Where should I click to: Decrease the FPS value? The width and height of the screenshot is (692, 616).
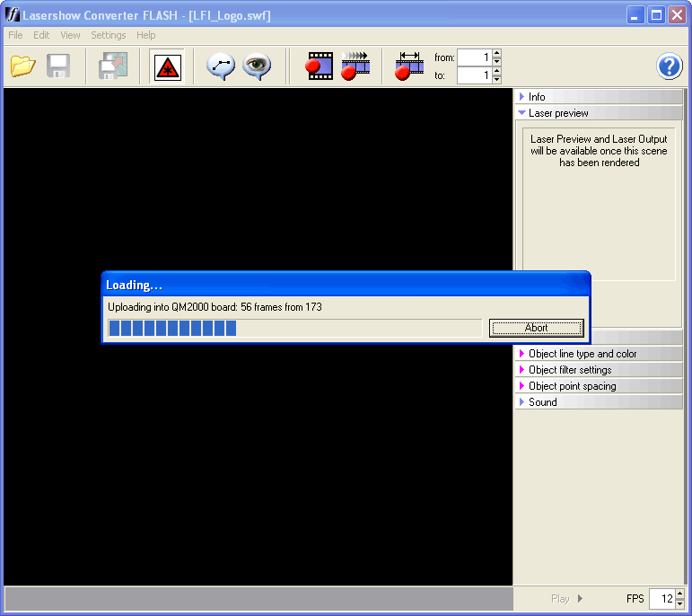(679, 603)
